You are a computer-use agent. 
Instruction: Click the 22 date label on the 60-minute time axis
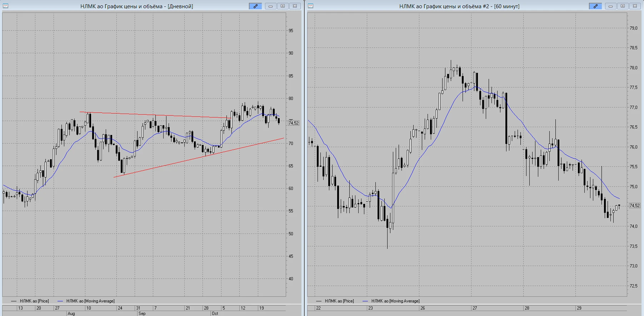pyautogui.click(x=318, y=308)
